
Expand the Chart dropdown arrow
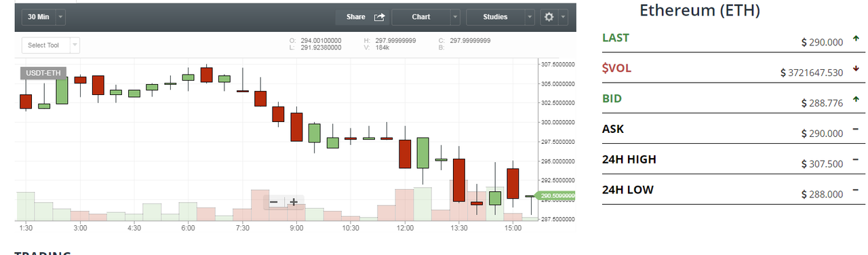[455, 17]
